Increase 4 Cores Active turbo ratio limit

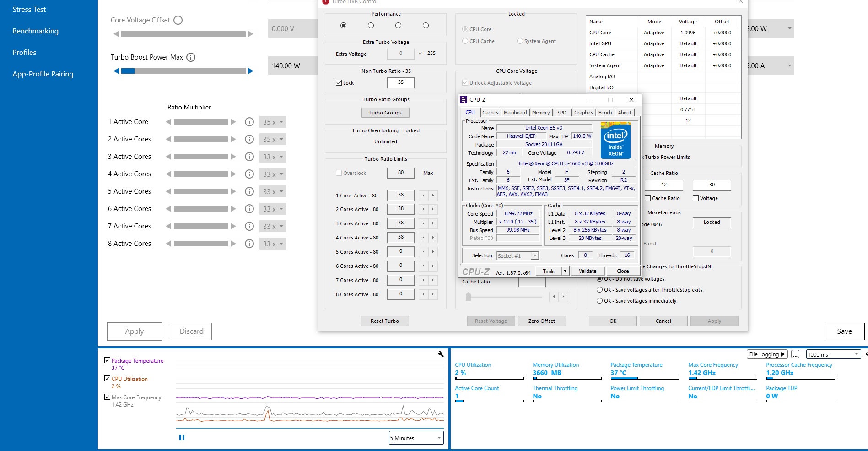click(x=433, y=238)
